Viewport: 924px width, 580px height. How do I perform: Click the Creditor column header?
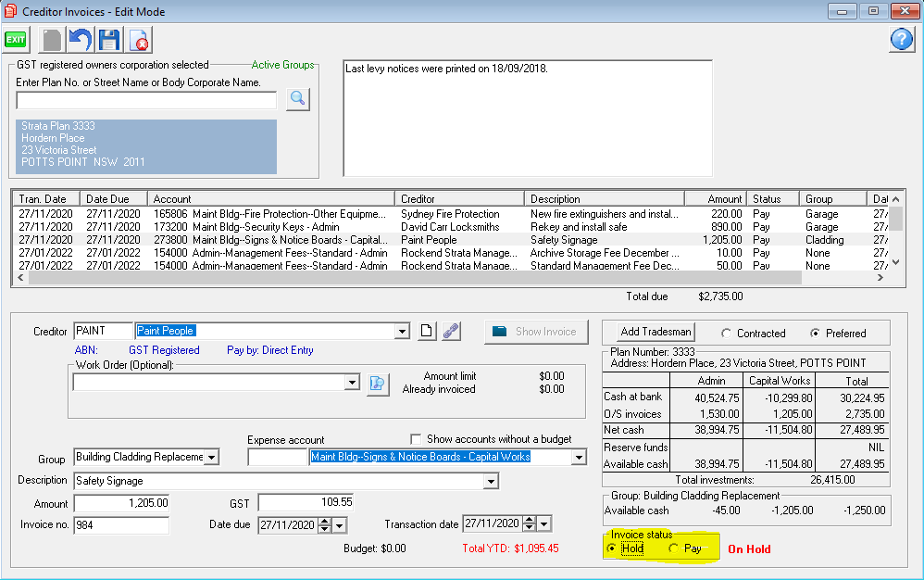(x=459, y=199)
